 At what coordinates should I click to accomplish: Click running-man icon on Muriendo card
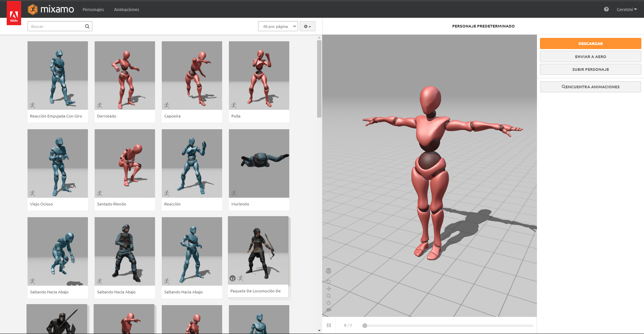coord(234,193)
